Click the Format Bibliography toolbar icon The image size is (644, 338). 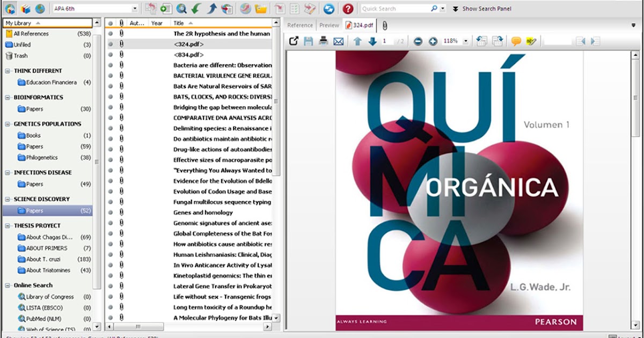[294, 9]
